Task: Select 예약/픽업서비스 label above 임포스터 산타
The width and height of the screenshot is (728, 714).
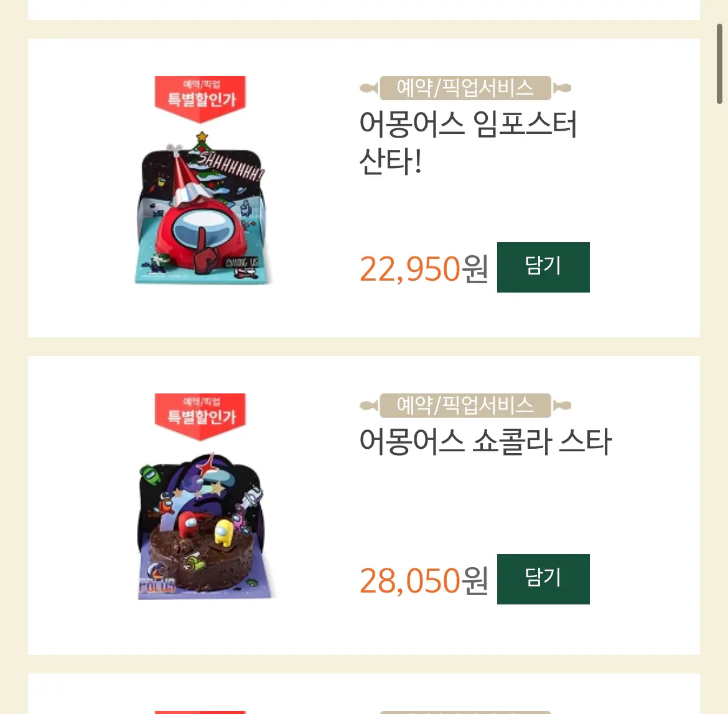Action: [x=465, y=88]
